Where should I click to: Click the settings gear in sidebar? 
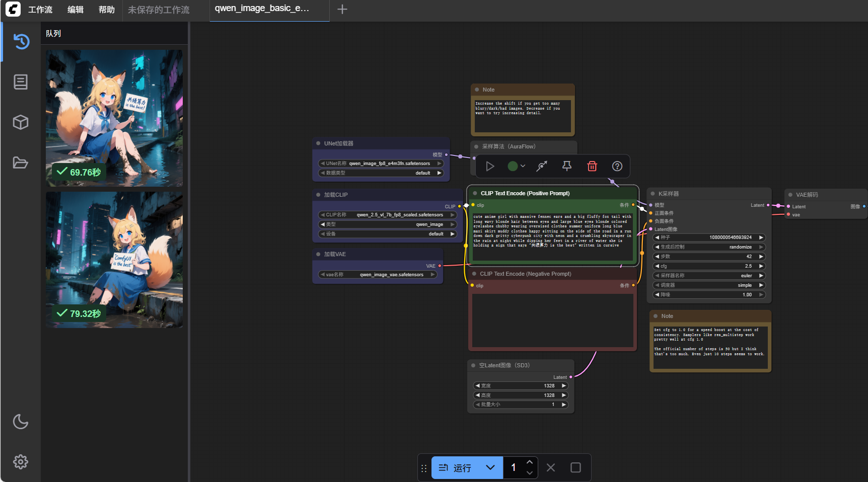[x=21, y=461]
